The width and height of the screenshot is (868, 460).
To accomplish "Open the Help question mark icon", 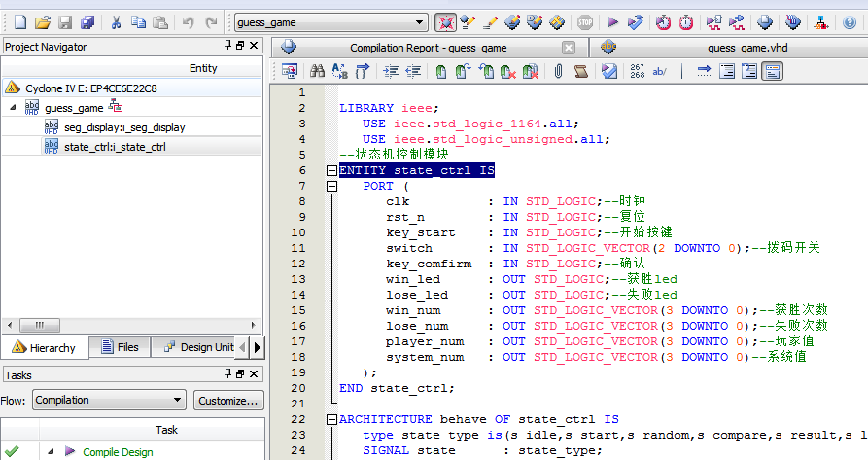I will pyautogui.click(x=850, y=22).
